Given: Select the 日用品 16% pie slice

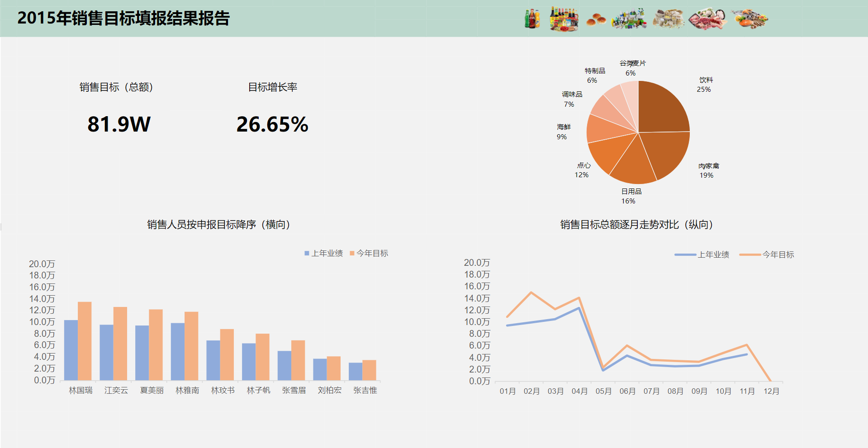Looking at the screenshot, I should pos(634,165).
